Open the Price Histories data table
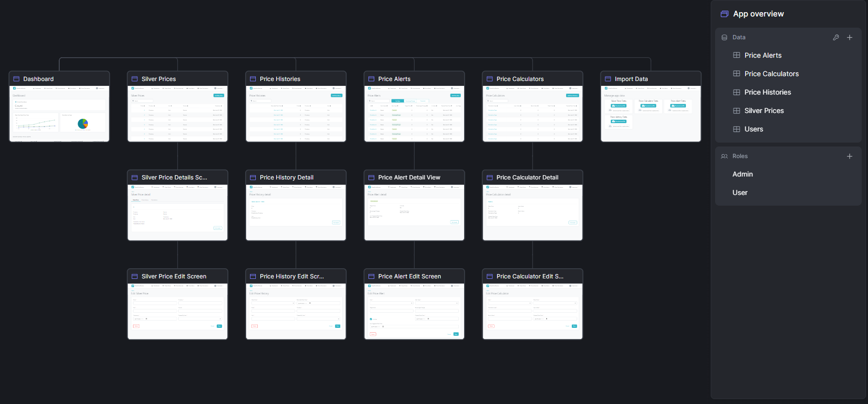The height and width of the screenshot is (404, 868). (x=767, y=92)
